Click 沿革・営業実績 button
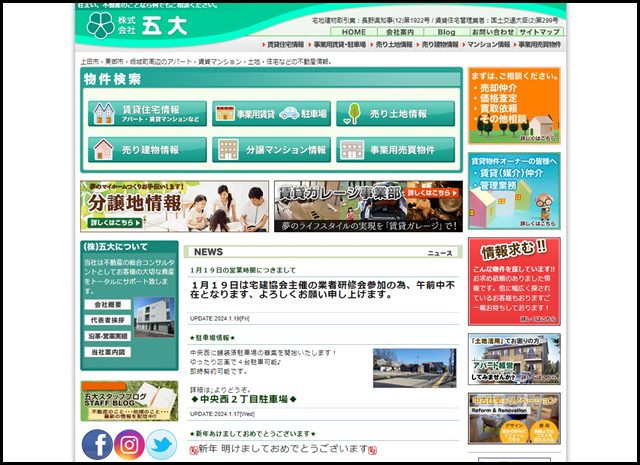The image size is (640, 465). [108, 336]
